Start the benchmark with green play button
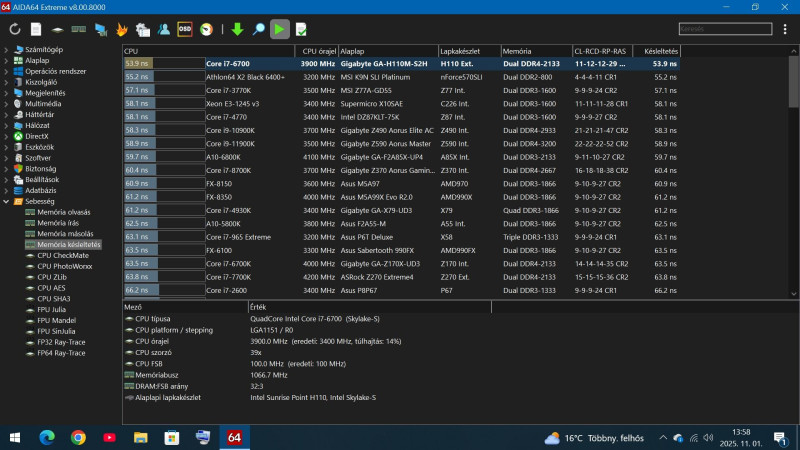Image resolution: width=800 pixels, height=450 pixels. coord(280,29)
